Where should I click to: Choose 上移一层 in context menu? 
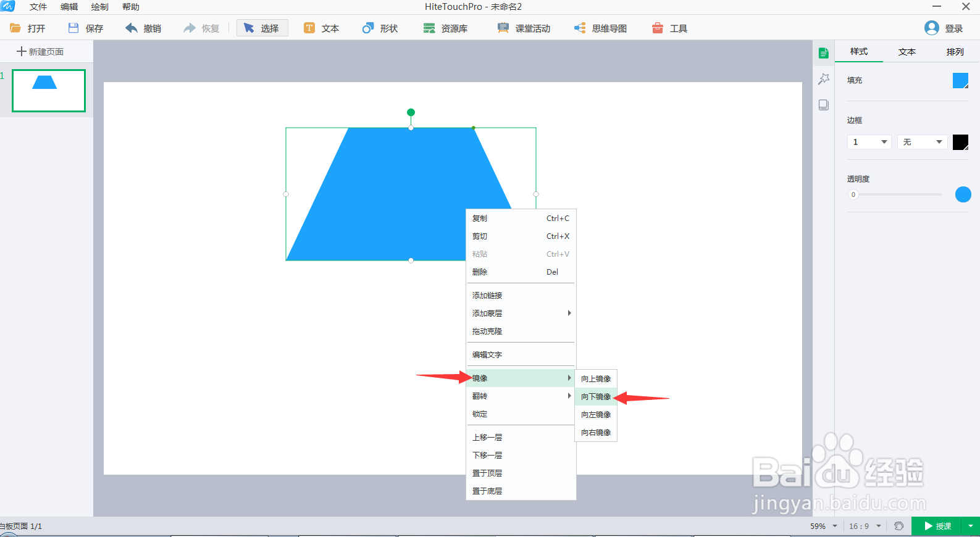521,437
